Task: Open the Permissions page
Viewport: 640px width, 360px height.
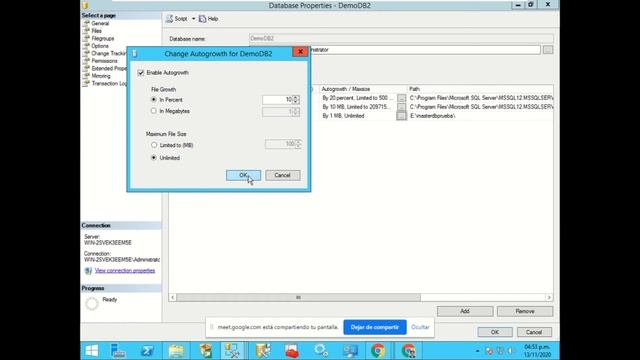Action: (104, 61)
